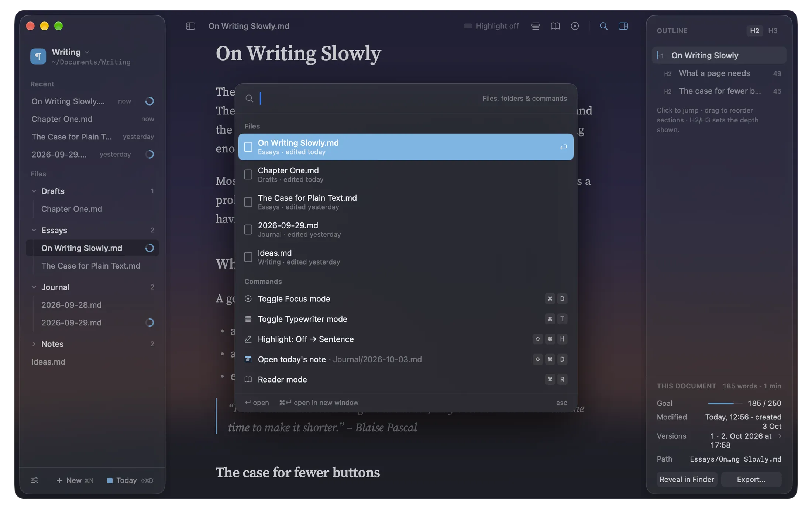Jump to What a page needs outline section
This screenshot has height=518, width=812.
pos(719,73)
